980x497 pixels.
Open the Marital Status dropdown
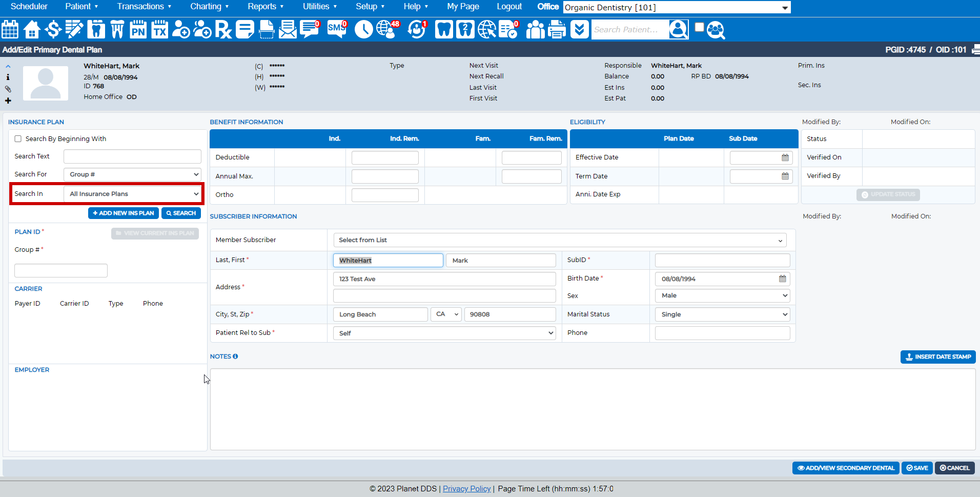pyautogui.click(x=722, y=314)
